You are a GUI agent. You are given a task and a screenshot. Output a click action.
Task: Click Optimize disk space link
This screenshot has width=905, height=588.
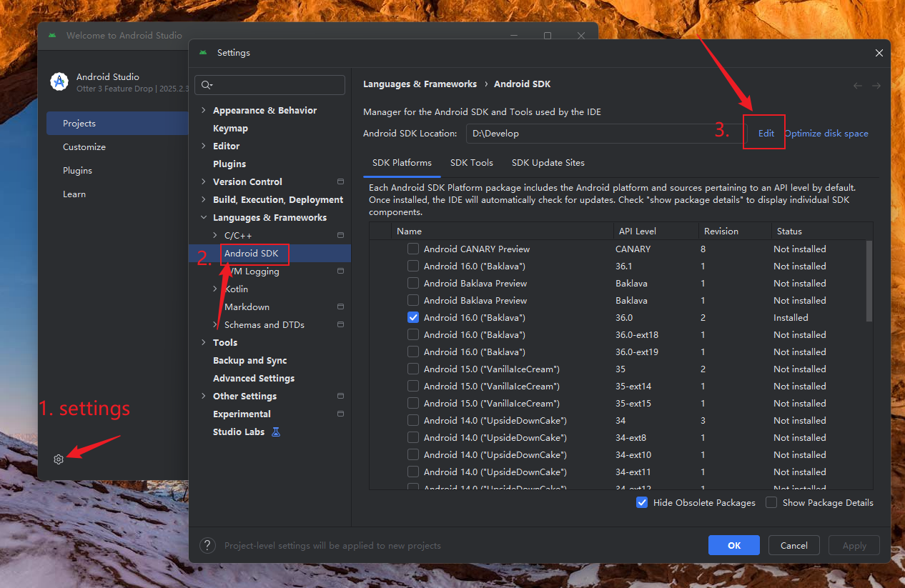point(826,134)
